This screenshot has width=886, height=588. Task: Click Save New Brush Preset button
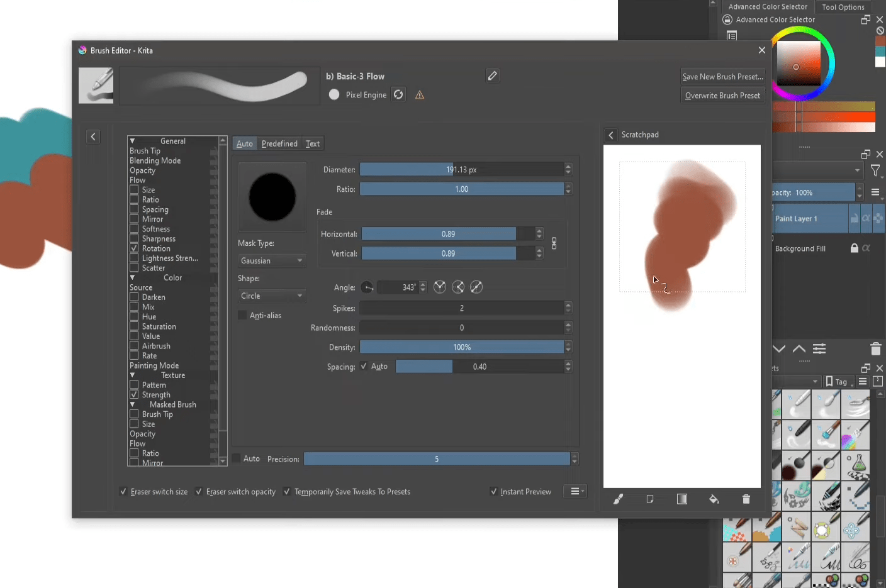point(722,76)
